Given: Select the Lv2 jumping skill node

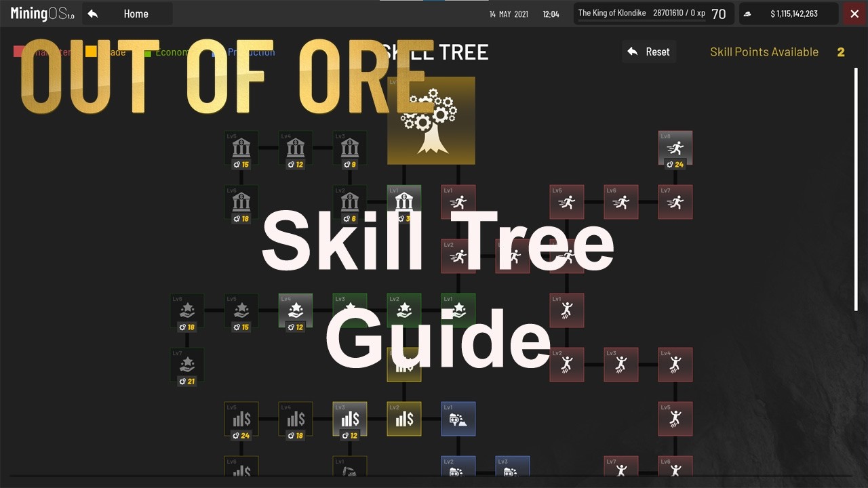Looking at the screenshot, I should click(567, 365).
